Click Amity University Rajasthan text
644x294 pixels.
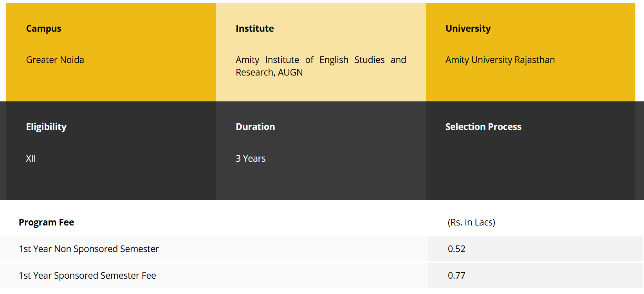pyautogui.click(x=500, y=60)
